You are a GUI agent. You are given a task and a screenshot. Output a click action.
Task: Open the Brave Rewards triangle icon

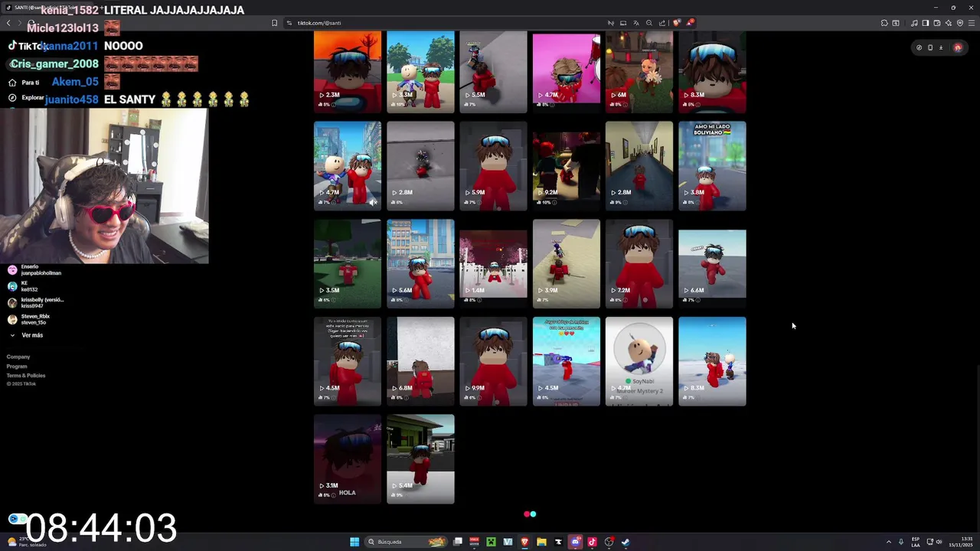[x=690, y=23]
